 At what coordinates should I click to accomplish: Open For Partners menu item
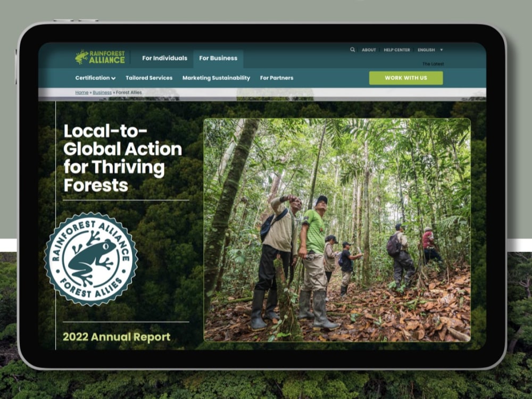[277, 78]
